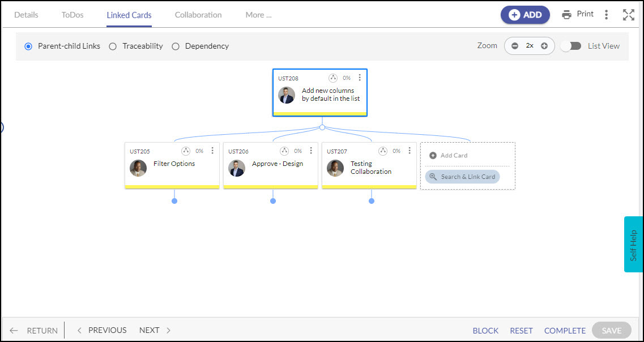Viewport: 644px width, 342px height.
Task: Switch to the ToDos tab
Action: [72, 15]
